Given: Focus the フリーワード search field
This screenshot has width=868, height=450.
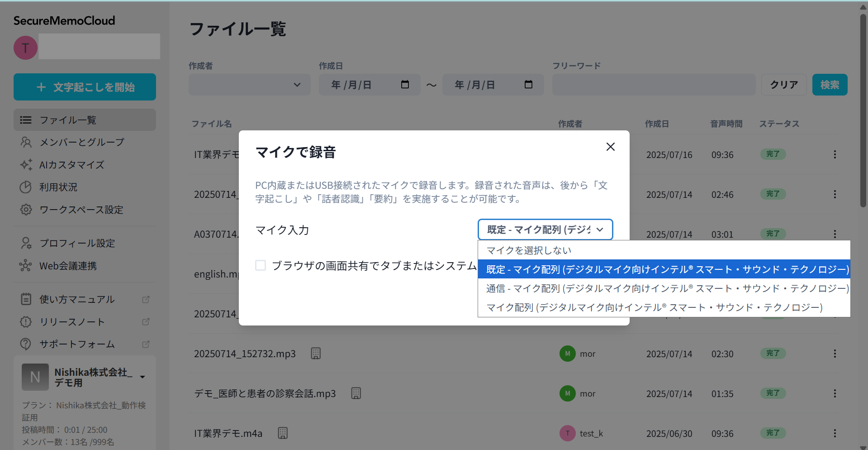Looking at the screenshot, I should tap(653, 85).
